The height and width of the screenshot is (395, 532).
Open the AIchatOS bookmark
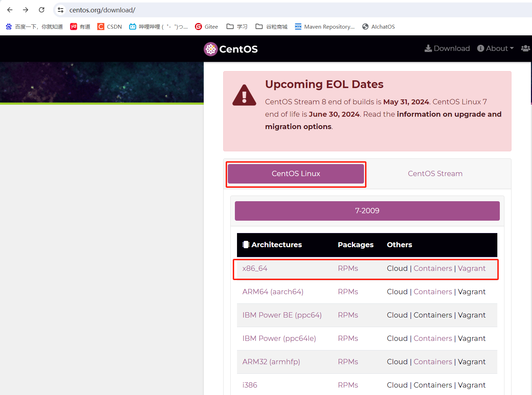(x=378, y=27)
